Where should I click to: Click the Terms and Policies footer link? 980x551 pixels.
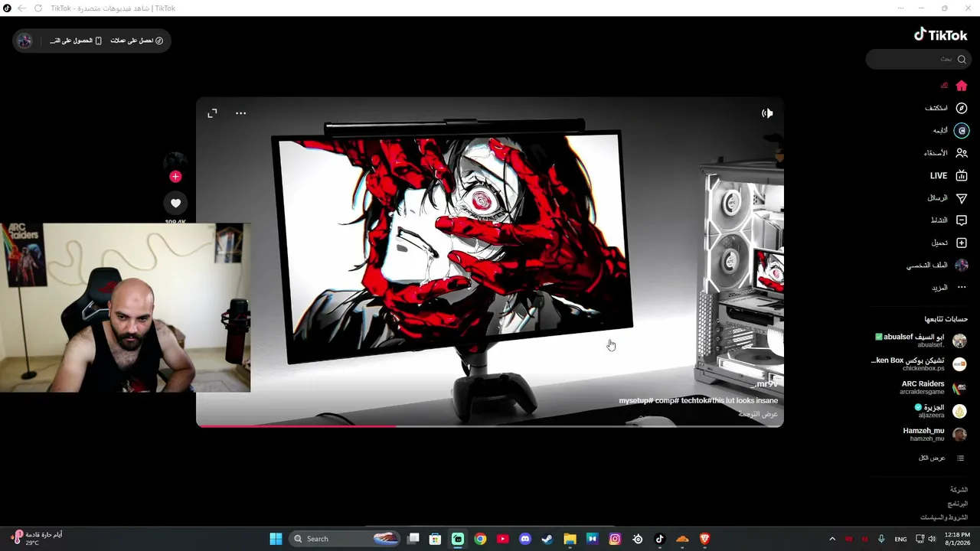pos(944,517)
